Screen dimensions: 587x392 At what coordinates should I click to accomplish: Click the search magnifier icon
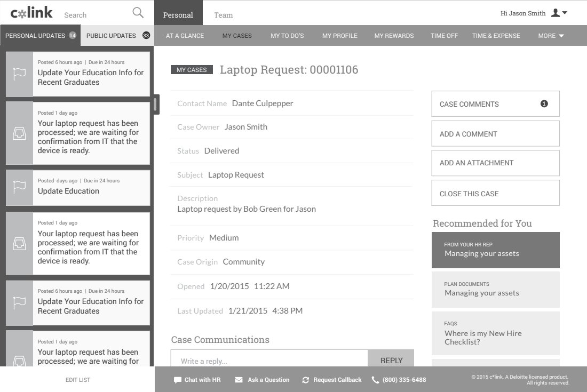point(138,13)
